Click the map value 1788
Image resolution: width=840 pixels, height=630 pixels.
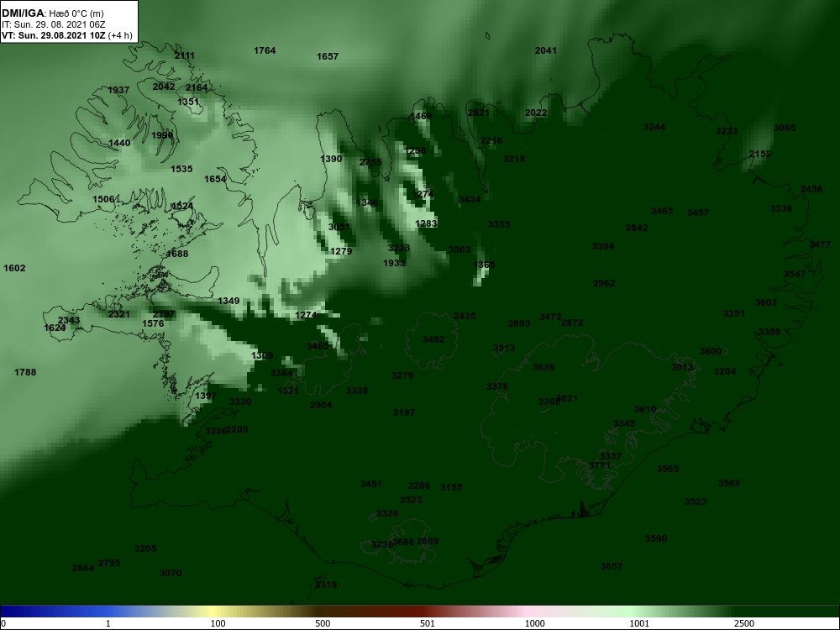[x=25, y=372]
